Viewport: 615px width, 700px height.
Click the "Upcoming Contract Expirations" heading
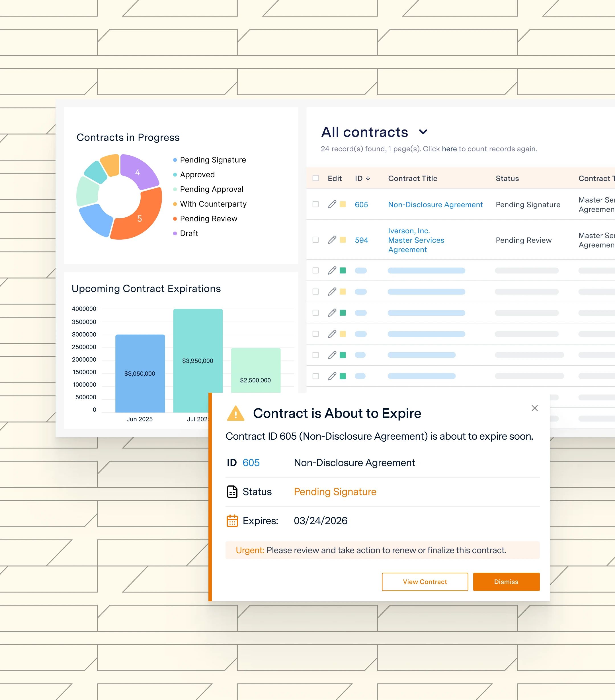[x=146, y=289]
